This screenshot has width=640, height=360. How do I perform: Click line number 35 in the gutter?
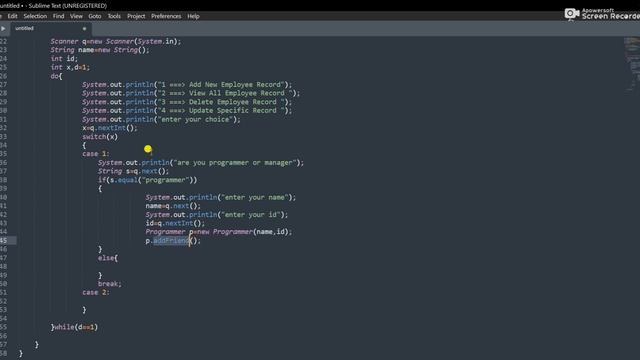click(x=4, y=154)
